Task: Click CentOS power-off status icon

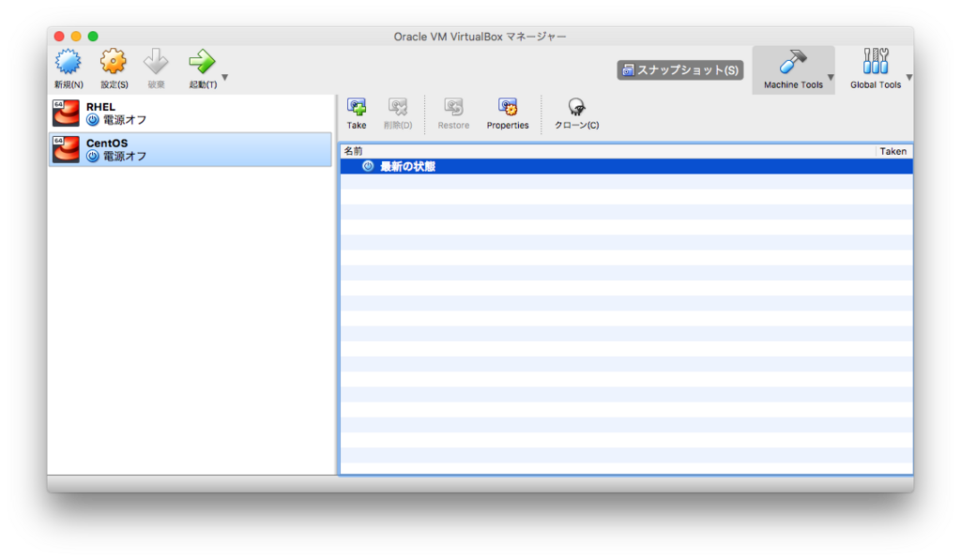Action: coord(93,157)
